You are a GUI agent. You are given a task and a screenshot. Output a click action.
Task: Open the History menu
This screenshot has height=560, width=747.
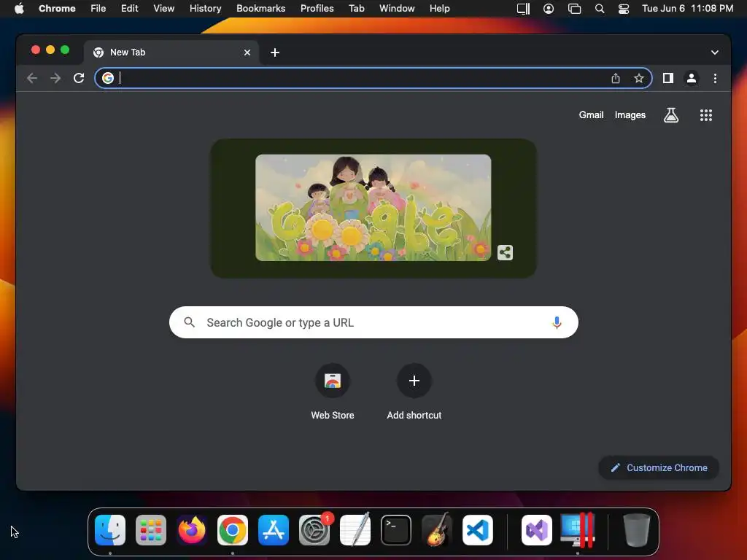click(205, 9)
